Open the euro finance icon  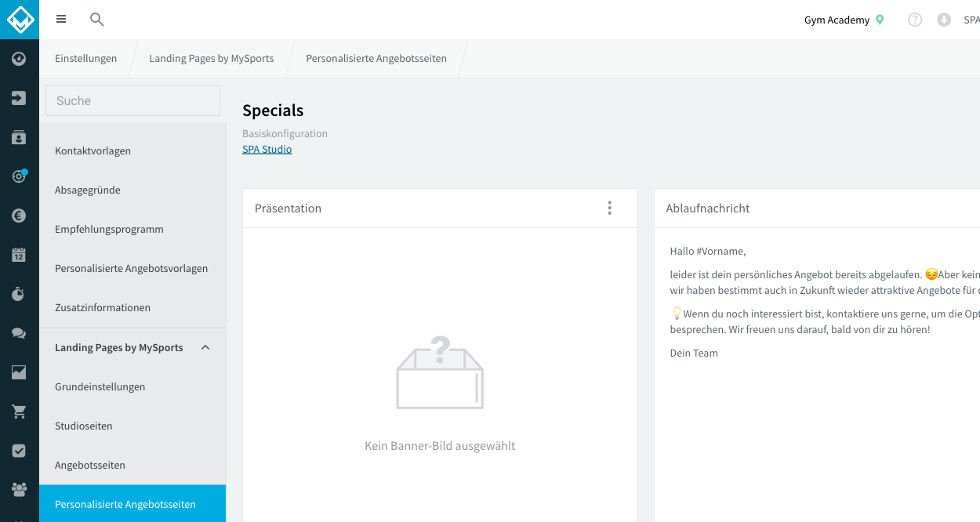click(19, 216)
